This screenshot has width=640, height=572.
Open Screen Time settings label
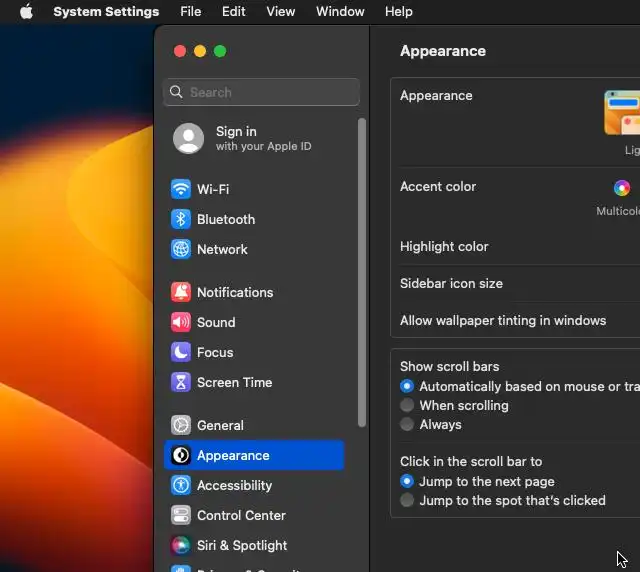(235, 383)
